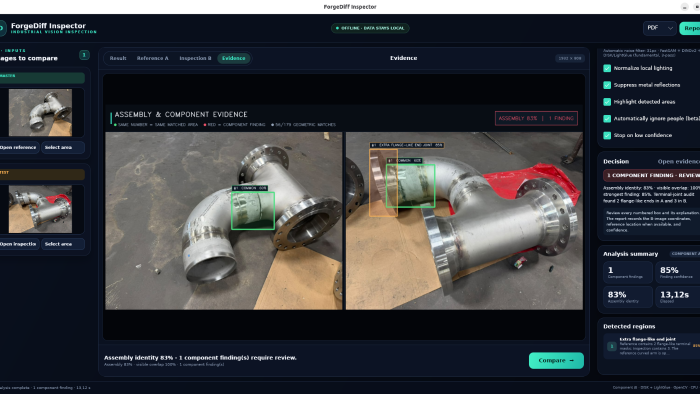Click the 85% finding confidence card

point(677,273)
